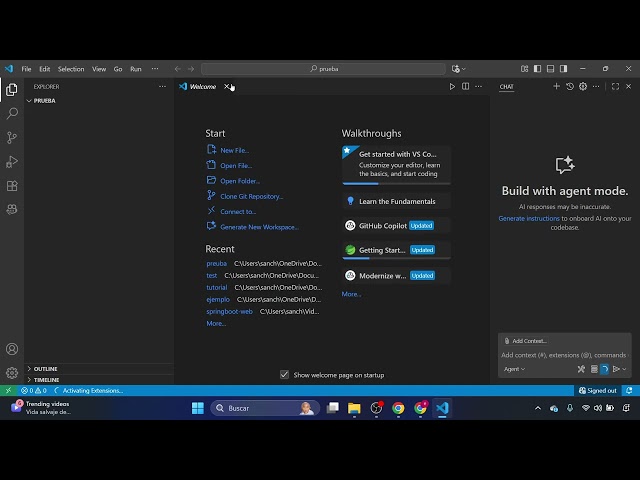Open the send button dropdown arrow in chat
640x480 pixels.
click(624, 369)
